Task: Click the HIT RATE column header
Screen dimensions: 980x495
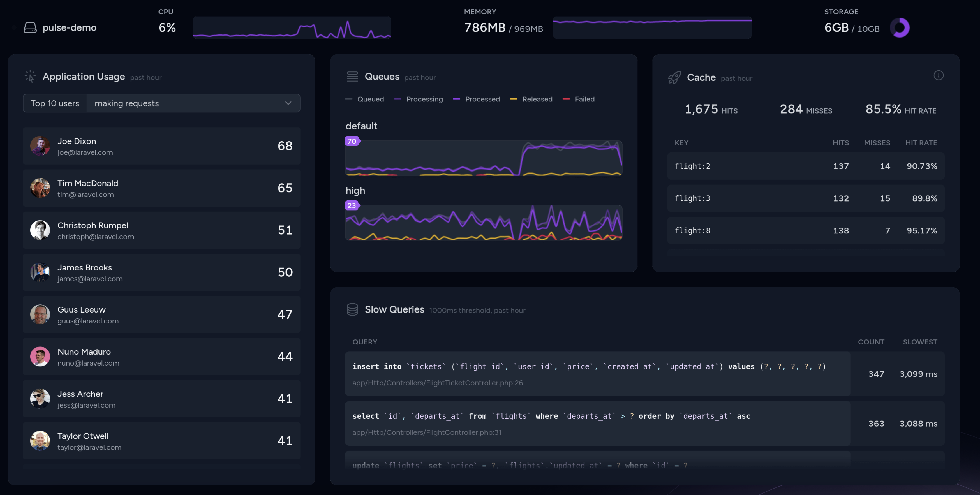Action: click(x=921, y=143)
